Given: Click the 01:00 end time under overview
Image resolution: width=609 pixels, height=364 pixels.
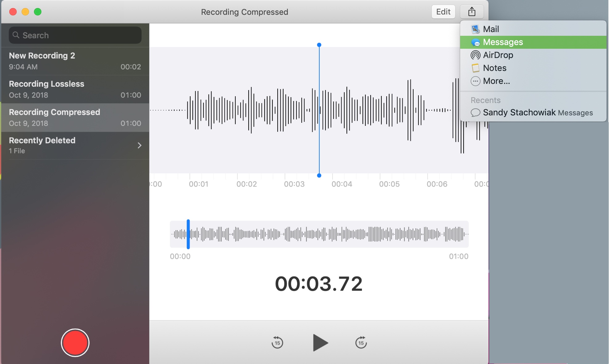Looking at the screenshot, I should click(459, 256).
